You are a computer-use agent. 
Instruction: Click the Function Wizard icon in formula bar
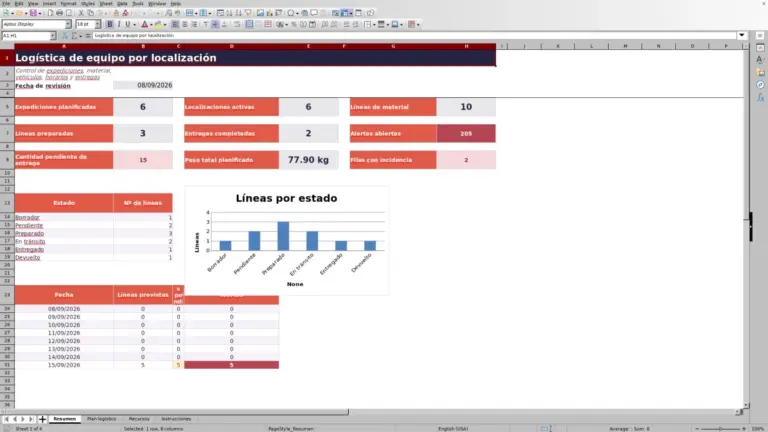[65, 35]
